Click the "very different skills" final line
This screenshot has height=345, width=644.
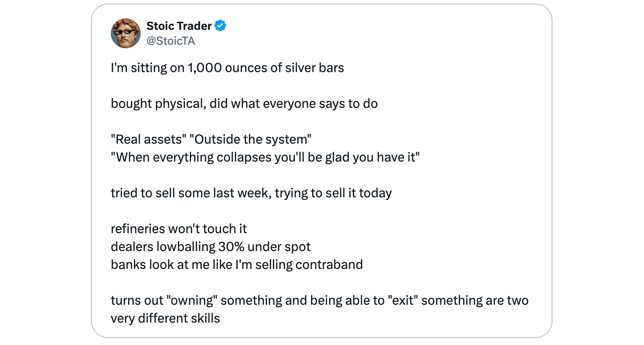click(165, 318)
